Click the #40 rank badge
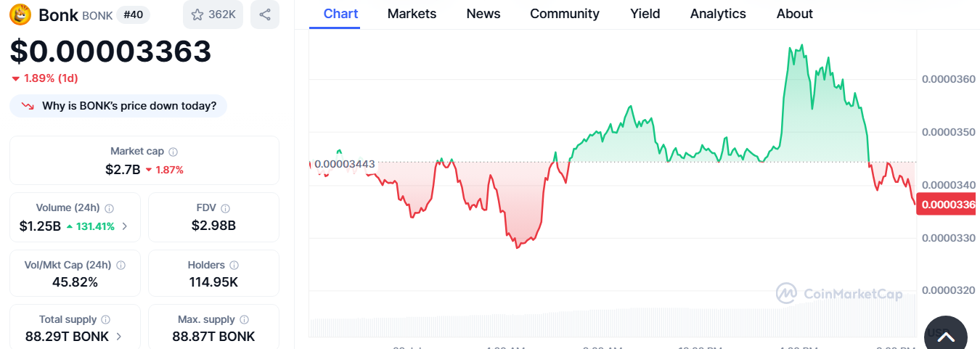Screen dimensions: 980x349 click(133, 15)
